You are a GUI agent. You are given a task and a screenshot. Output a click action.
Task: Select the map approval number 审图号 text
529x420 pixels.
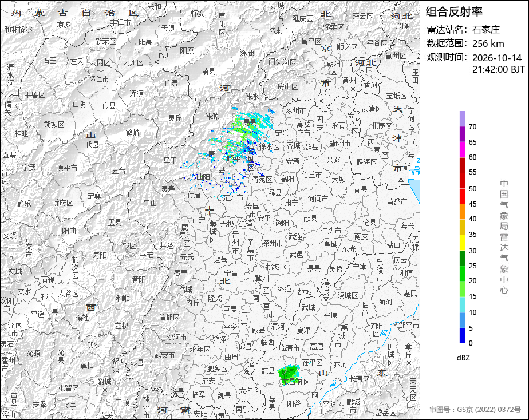tap(475, 410)
